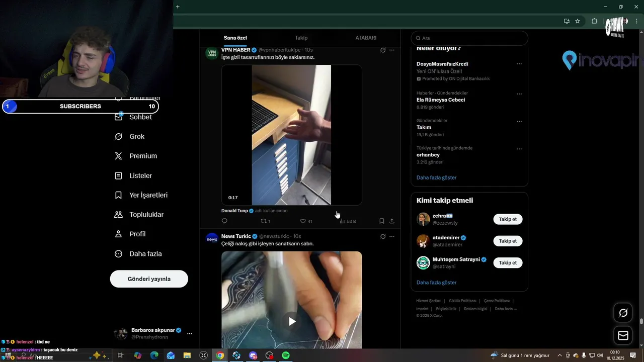This screenshot has height=362, width=644.
Task: Open the VPN HABER video thumbnail
Action: click(x=292, y=135)
